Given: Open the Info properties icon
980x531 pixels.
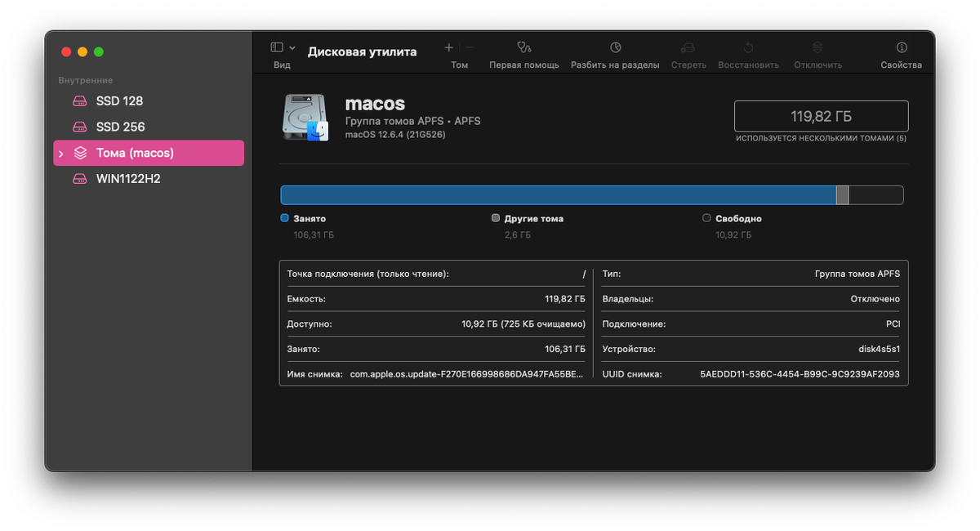Looking at the screenshot, I should point(902,47).
